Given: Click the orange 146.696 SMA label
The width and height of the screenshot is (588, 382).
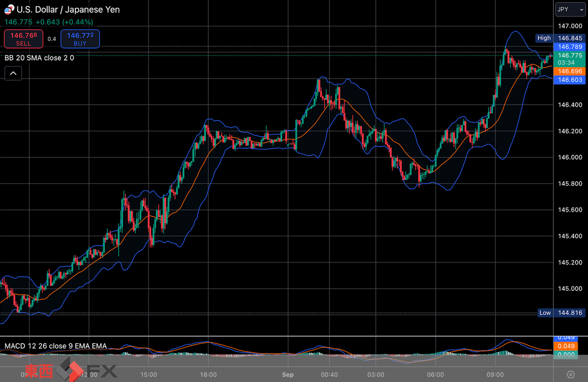Looking at the screenshot, I should point(569,71).
